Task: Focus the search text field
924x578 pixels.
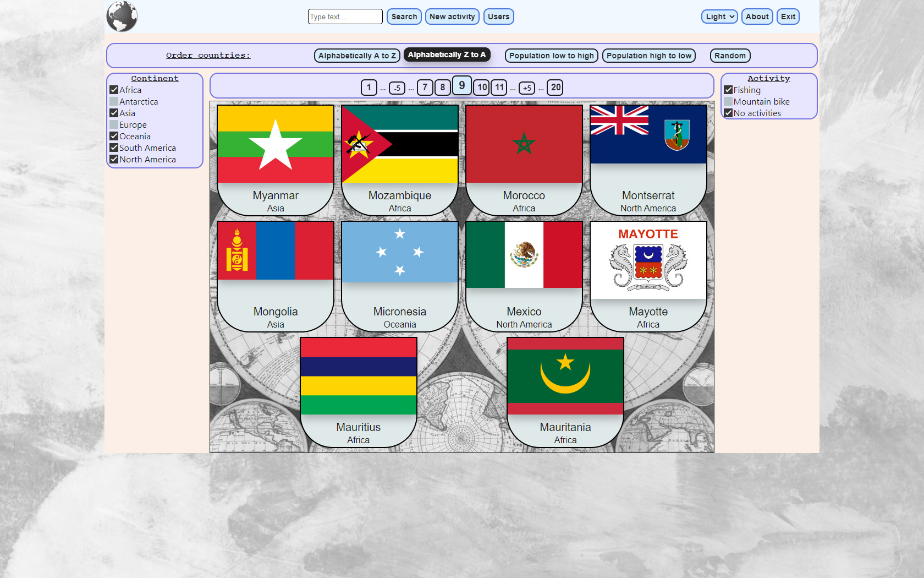Action: click(x=345, y=17)
